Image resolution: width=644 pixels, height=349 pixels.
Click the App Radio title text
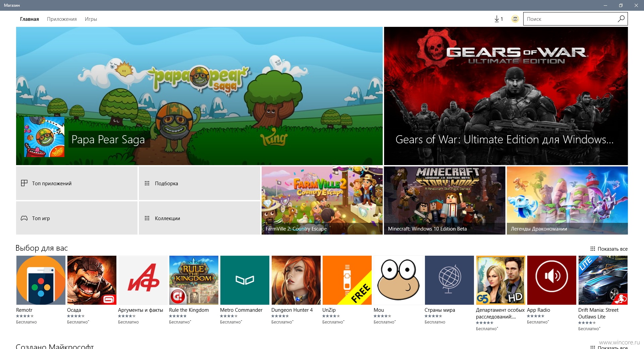click(538, 310)
